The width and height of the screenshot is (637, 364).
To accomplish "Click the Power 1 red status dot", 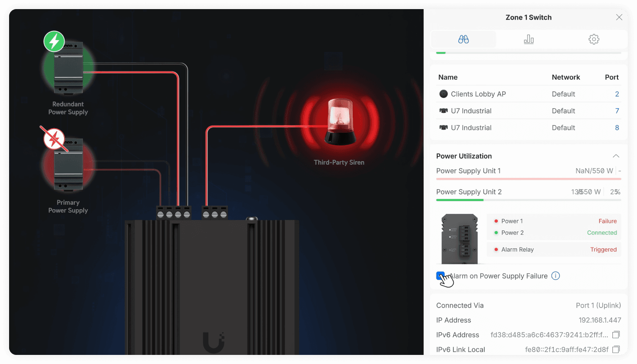I will click(496, 221).
